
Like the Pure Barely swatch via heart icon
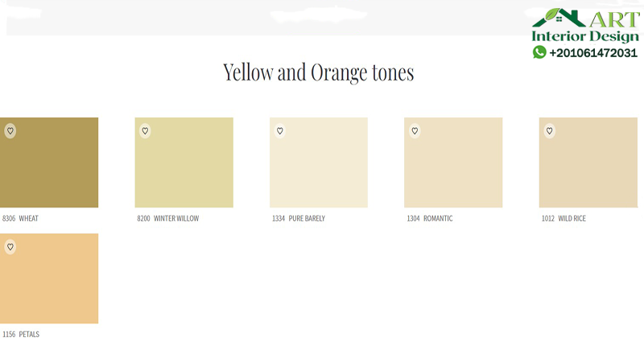[280, 131]
